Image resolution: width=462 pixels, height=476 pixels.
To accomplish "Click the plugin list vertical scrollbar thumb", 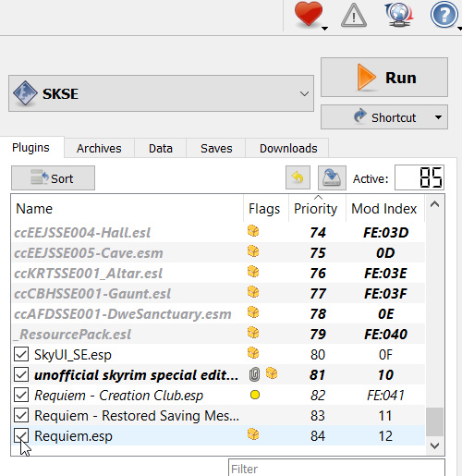I will click(x=434, y=421).
